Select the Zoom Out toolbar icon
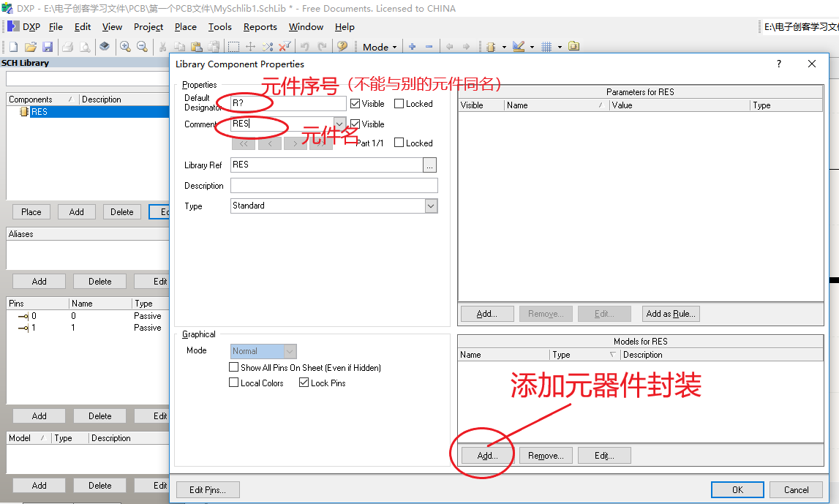 [x=141, y=46]
